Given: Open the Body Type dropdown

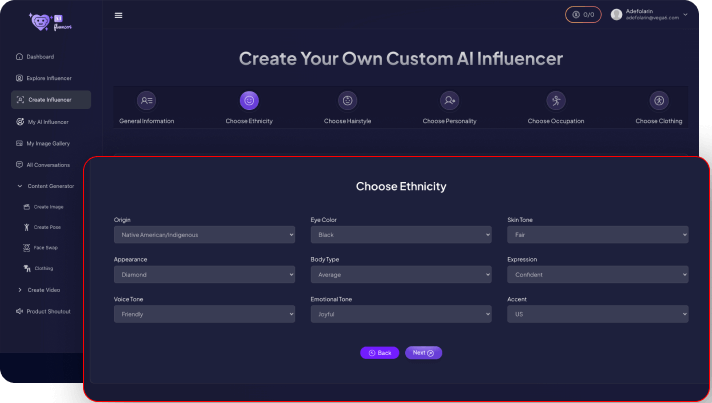Looking at the screenshot, I should [x=401, y=275].
